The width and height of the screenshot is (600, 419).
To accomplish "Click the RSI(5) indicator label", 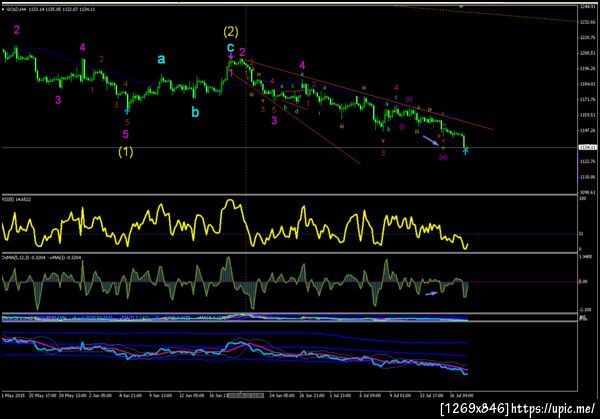I will click(x=17, y=199).
